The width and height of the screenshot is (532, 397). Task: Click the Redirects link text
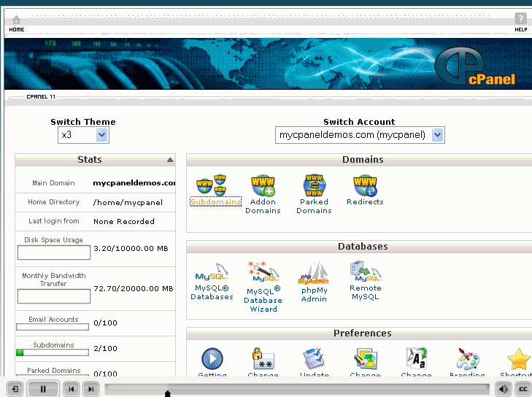click(x=365, y=201)
